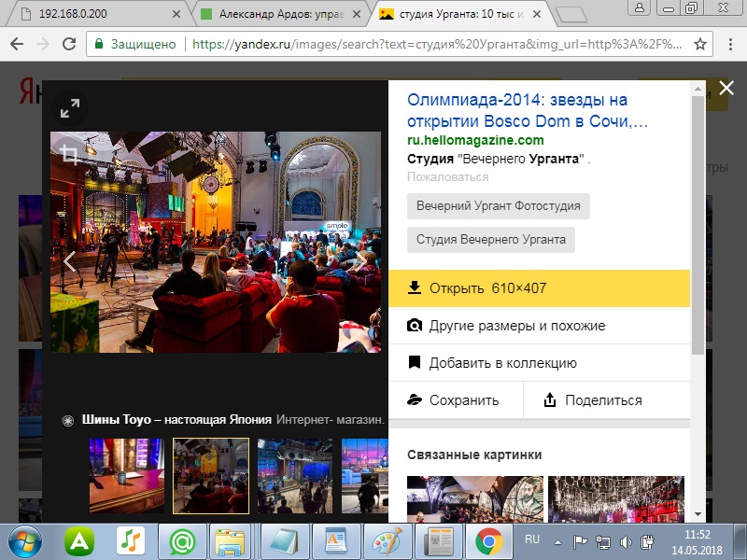Open the Windows Start menu
The image size is (747, 560).
25,541
